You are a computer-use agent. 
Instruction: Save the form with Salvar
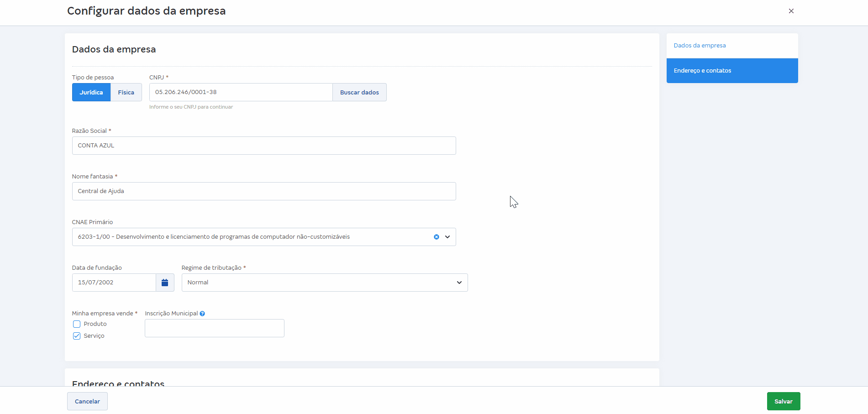click(x=783, y=401)
